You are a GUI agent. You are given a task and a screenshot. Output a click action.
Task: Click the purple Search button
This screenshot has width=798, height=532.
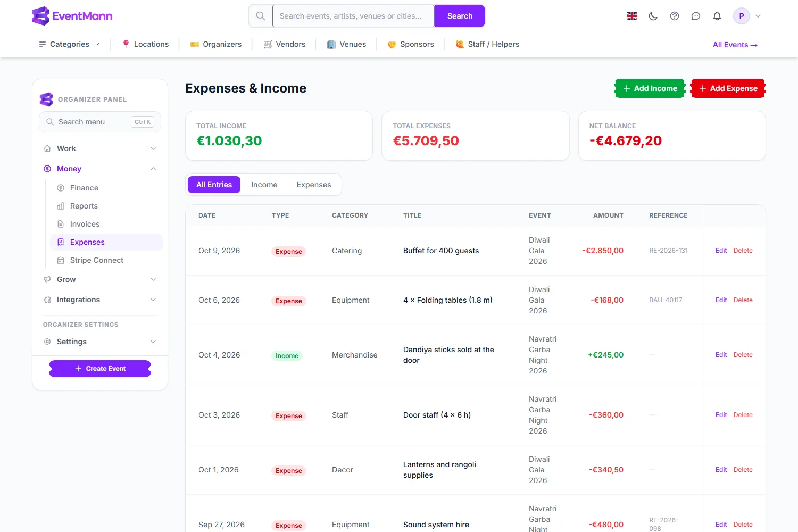460,16
